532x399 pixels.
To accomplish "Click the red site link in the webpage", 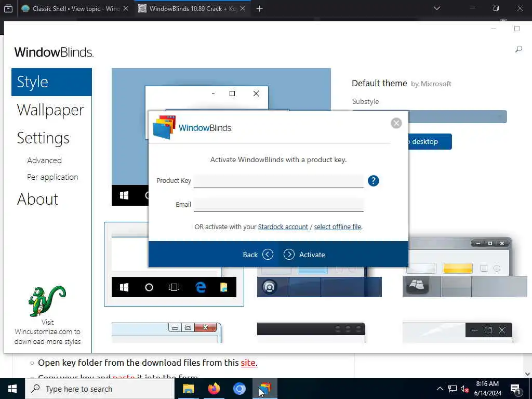I will tap(248, 363).
